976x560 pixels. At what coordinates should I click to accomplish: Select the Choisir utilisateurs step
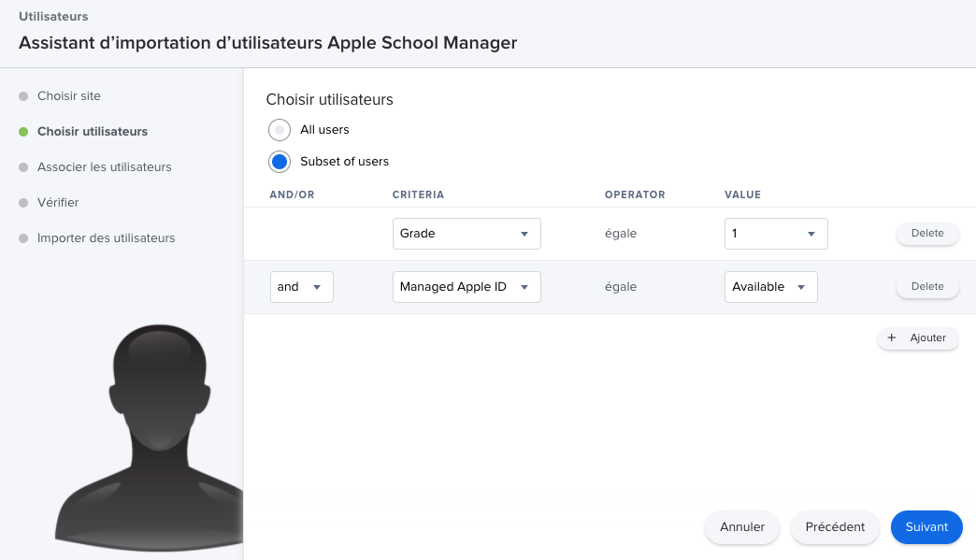[93, 131]
